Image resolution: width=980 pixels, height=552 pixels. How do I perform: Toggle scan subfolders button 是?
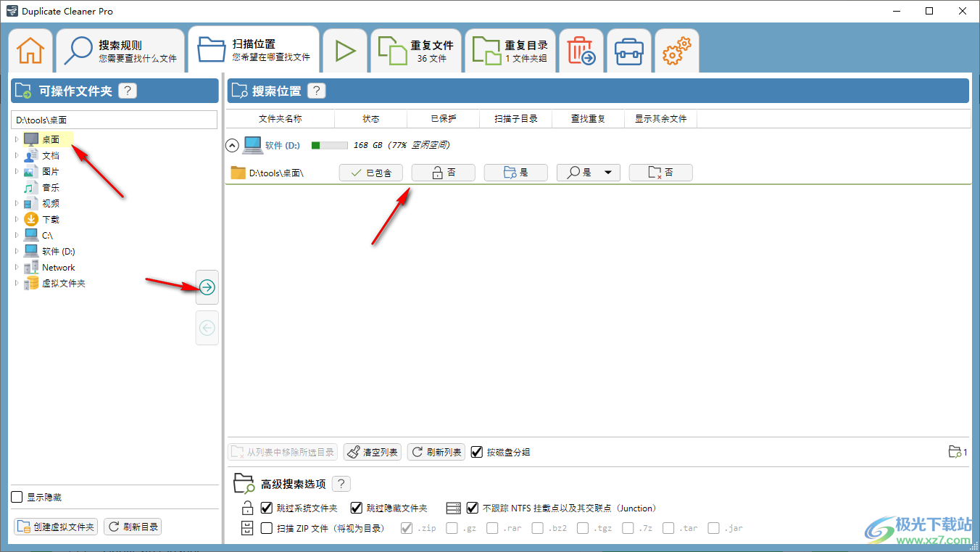click(x=516, y=173)
